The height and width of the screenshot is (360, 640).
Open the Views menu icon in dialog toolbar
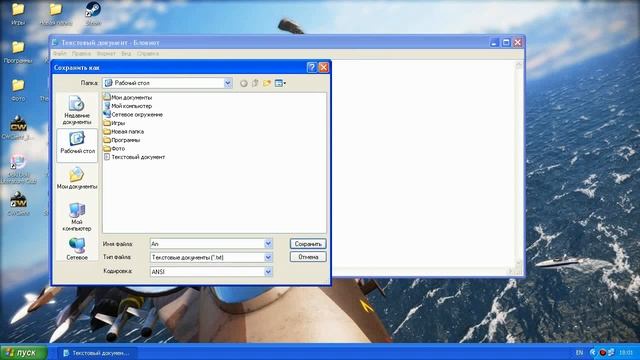click(x=280, y=83)
